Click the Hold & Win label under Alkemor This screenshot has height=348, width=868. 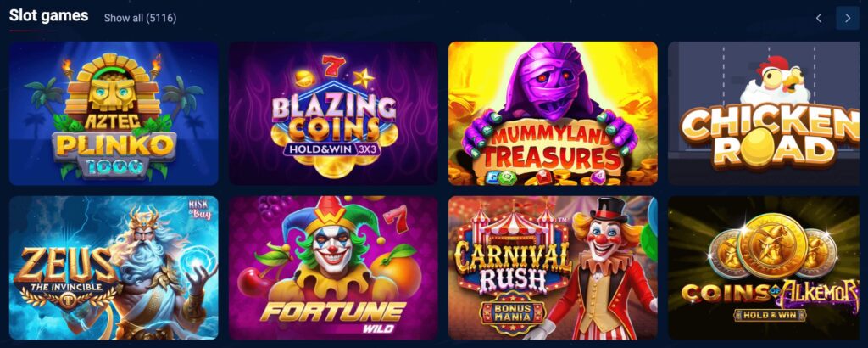pyautogui.click(x=771, y=315)
